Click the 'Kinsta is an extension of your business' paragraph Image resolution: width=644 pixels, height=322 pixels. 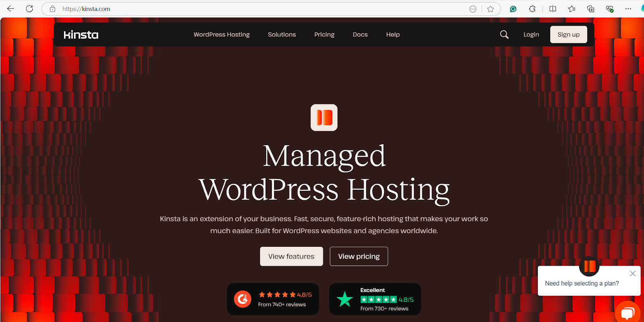[324, 225]
